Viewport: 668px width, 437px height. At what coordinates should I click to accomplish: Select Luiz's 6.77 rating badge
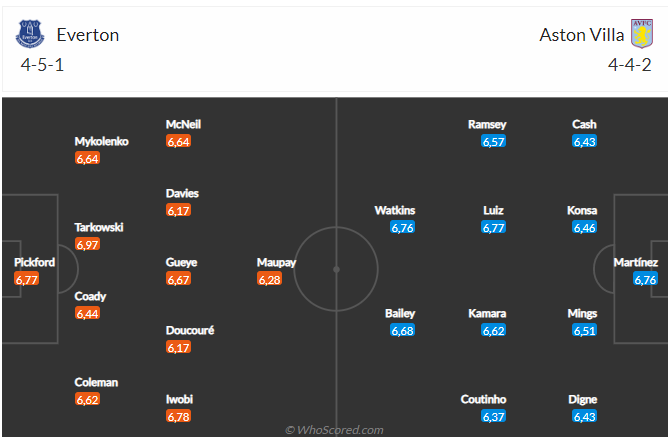(x=493, y=228)
